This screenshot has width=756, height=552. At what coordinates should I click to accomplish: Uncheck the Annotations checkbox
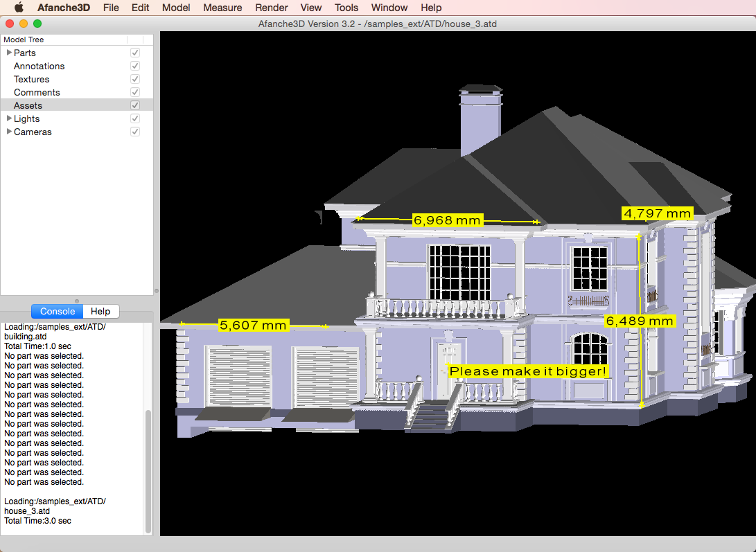135,66
